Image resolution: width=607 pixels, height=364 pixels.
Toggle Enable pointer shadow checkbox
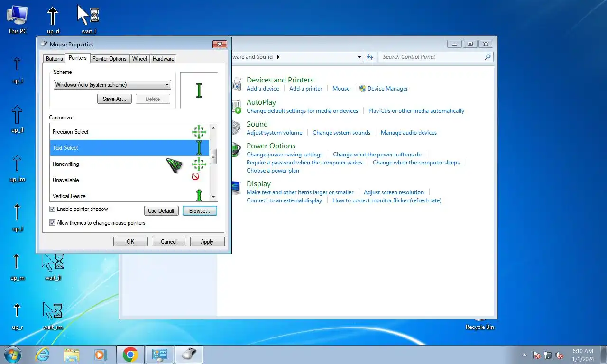click(52, 209)
